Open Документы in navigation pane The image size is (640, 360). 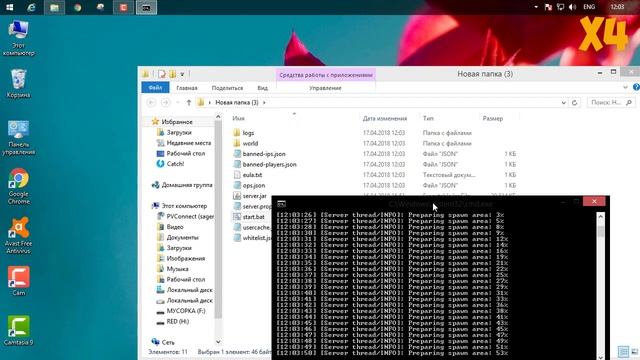point(182,238)
